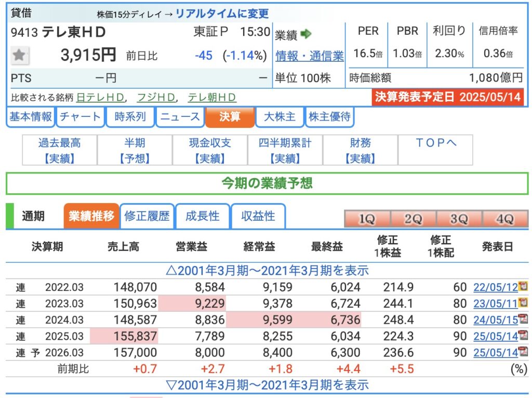The height and width of the screenshot is (398, 532).
Task: Expand △2001年3月期〜2021年3月期を表示 above the table
Action: coord(267,270)
